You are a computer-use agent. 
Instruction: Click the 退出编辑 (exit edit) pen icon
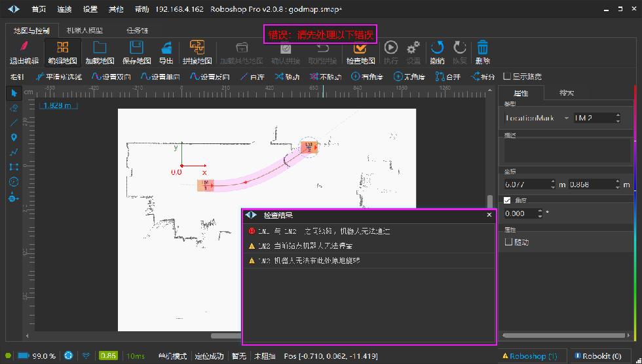point(24,46)
